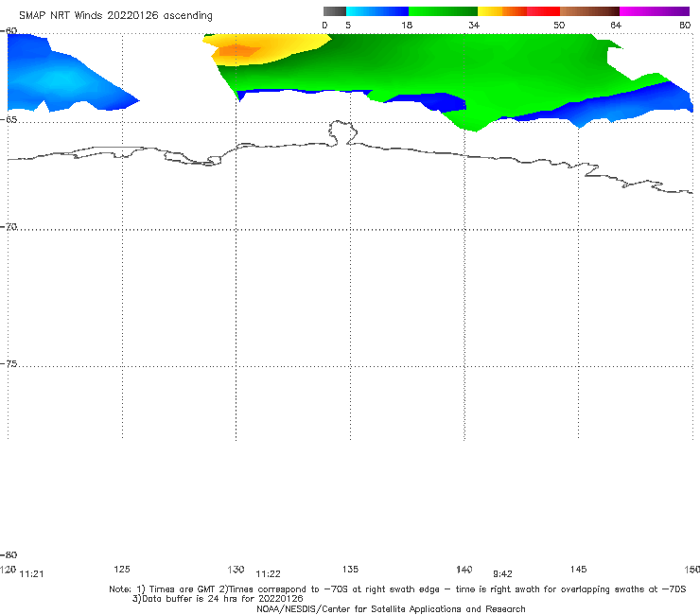Click the color bar label '18'

click(407, 25)
